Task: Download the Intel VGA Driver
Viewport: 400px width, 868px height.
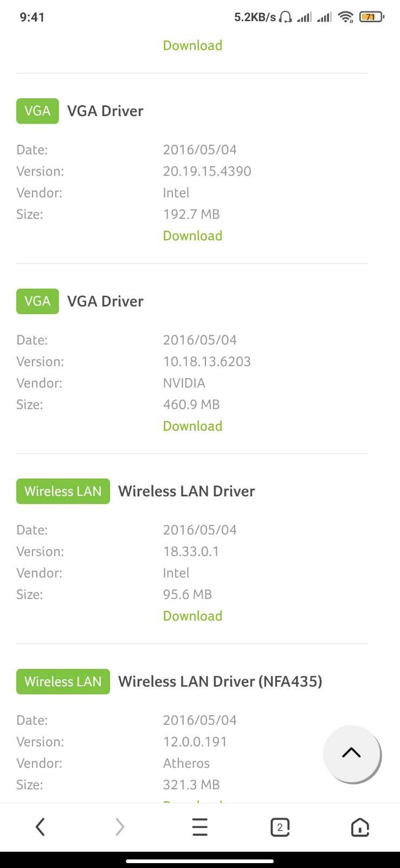Action: [192, 235]
